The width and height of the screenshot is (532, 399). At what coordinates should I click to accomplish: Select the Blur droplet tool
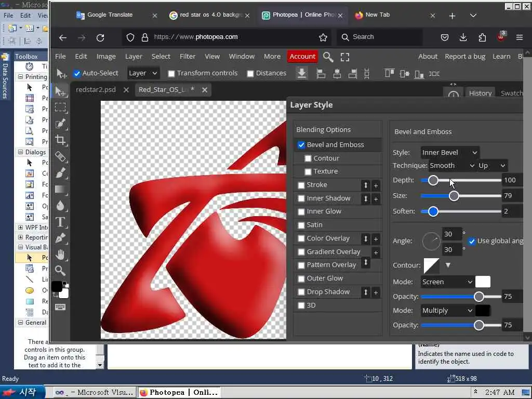tap(60, 206)
